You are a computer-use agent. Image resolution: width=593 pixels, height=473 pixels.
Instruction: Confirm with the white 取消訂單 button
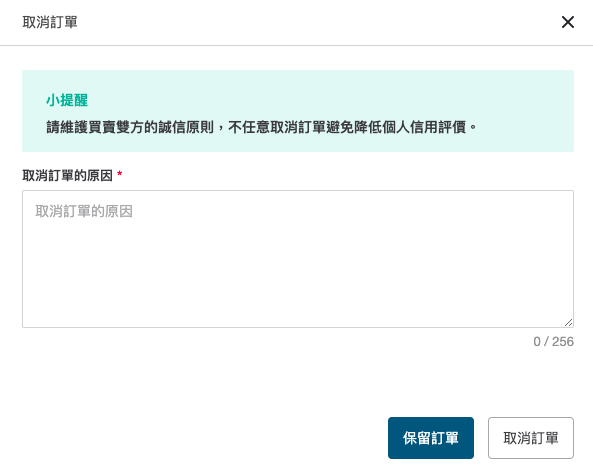(531, 438)
